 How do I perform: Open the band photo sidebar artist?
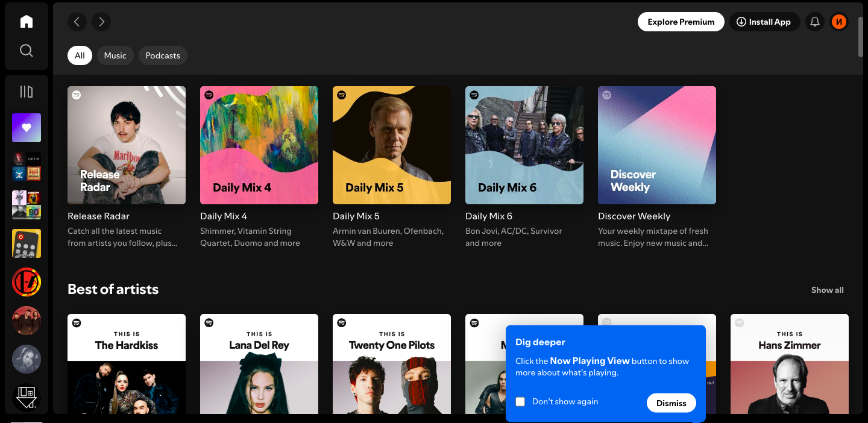pos(27,321)
